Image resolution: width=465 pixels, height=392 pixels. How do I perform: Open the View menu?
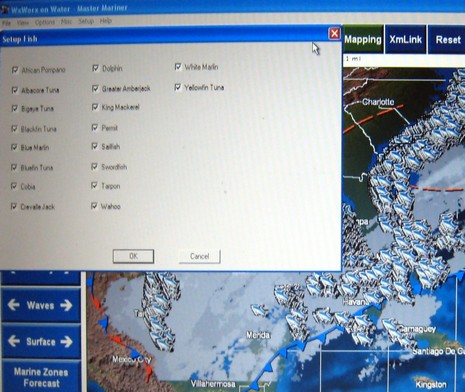click(23, 22)
